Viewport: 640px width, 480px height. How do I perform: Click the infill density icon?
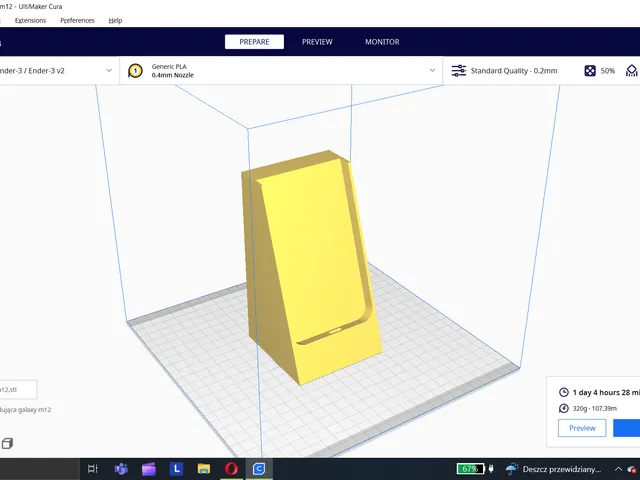(590, 71)
